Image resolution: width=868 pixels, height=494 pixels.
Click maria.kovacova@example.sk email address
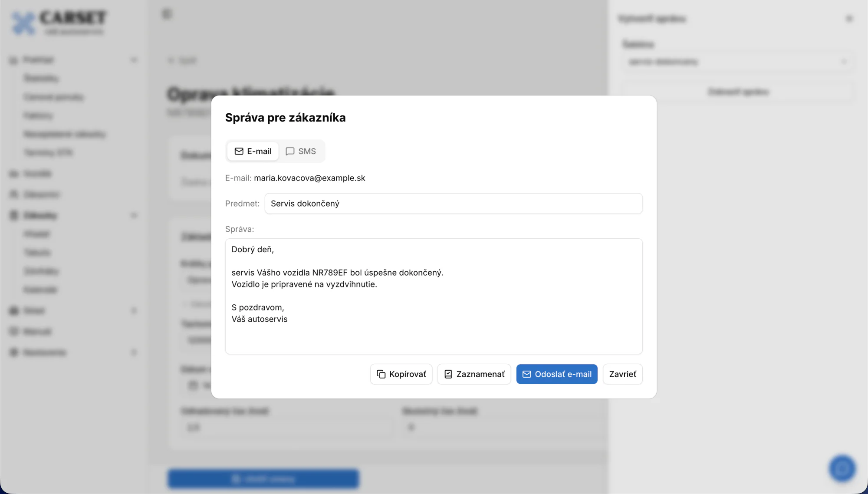pyautogui.click(x=309, y=178)
